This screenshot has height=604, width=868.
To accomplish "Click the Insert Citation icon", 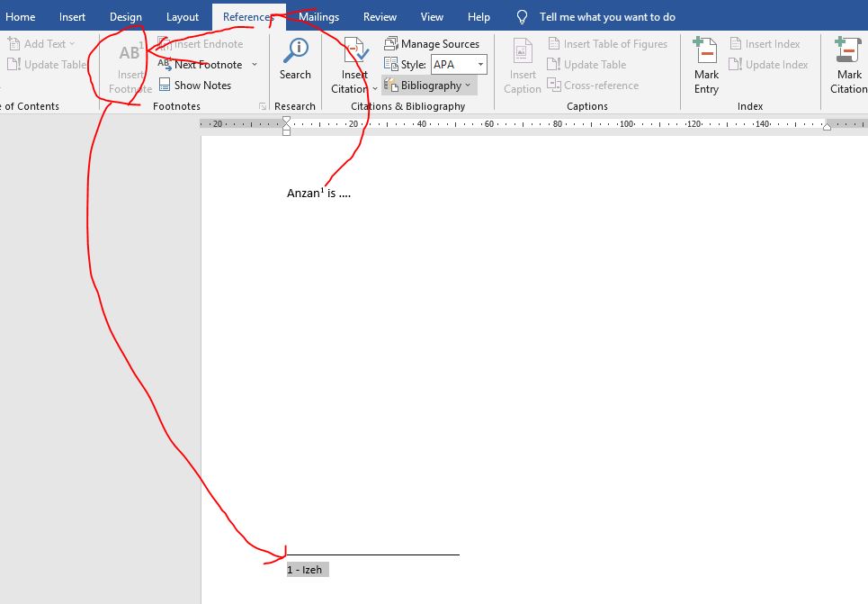I will click(354, 51).
